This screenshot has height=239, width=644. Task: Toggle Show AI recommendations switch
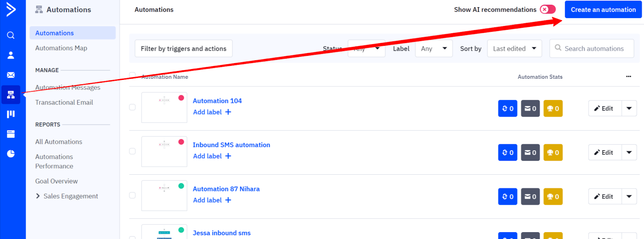(x=548, y=9)
